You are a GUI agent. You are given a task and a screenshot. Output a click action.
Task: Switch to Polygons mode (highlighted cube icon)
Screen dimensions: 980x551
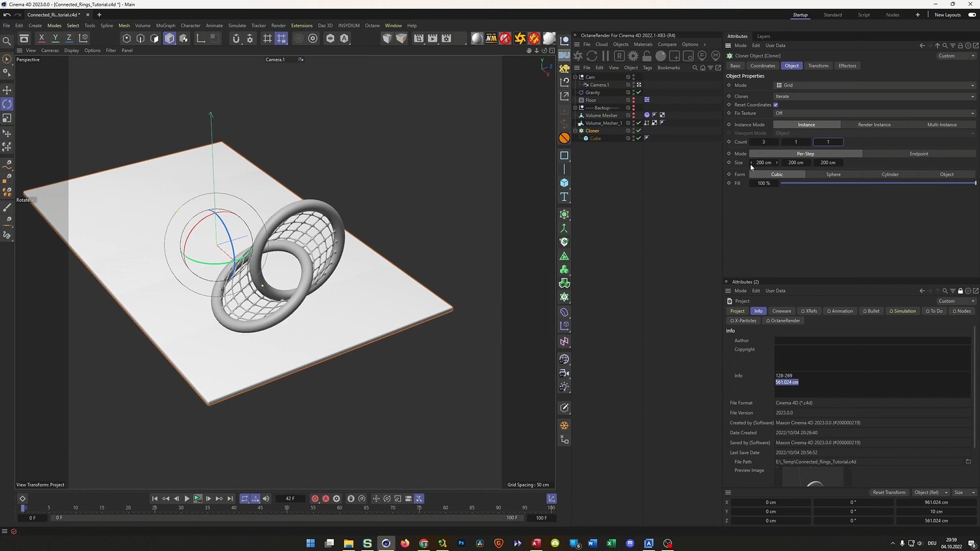click(169, 39)
